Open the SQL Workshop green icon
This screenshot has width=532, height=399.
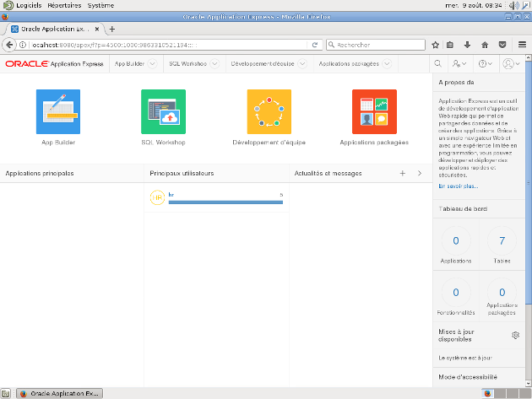coord(163,111)
